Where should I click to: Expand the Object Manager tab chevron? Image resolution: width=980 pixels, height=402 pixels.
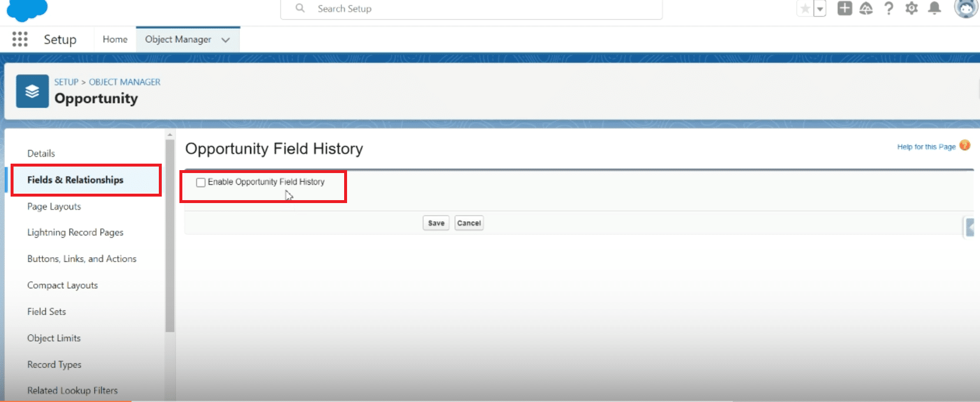pyautogui.click(x=225, y=40)
